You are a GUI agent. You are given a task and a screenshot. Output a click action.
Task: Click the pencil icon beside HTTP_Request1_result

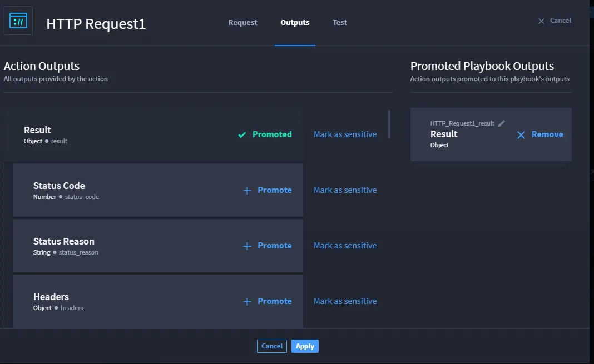[502, 123]
